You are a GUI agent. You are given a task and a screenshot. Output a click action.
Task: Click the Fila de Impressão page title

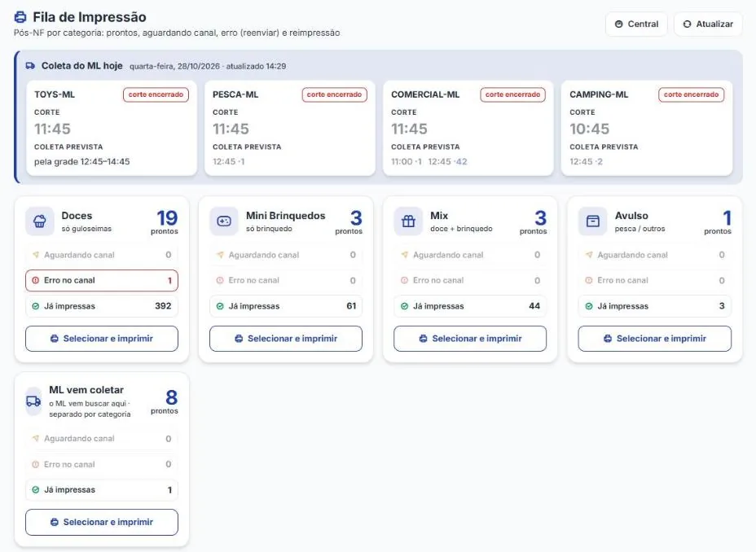89,17
